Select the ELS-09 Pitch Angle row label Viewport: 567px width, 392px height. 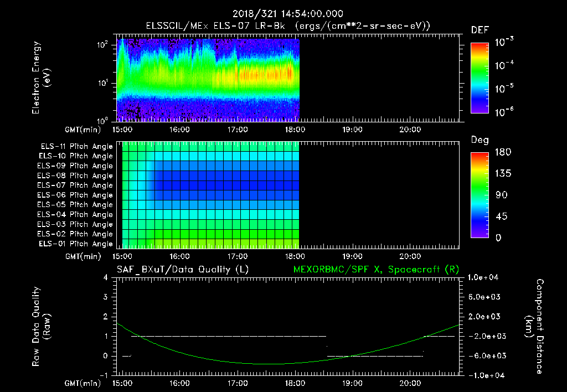[x=76, y=166]
